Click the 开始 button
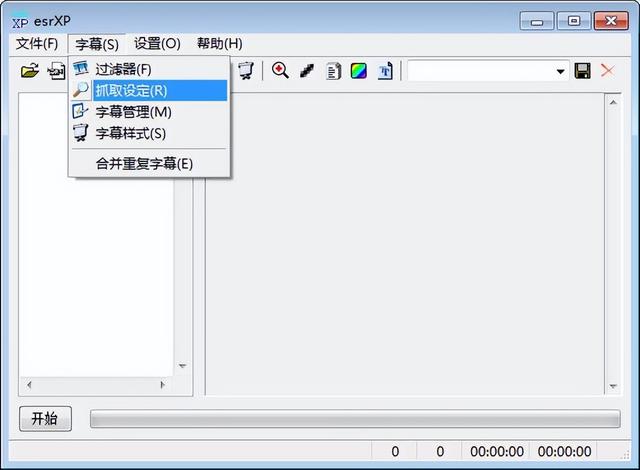Image resolution: width=640 pixels, height=470 pixels. point(45,419)
